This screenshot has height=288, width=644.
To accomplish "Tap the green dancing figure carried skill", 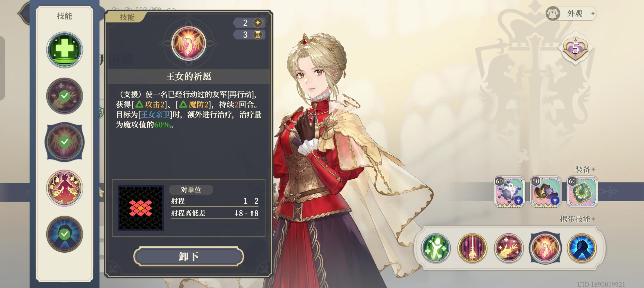I will (x=436, y=248).
